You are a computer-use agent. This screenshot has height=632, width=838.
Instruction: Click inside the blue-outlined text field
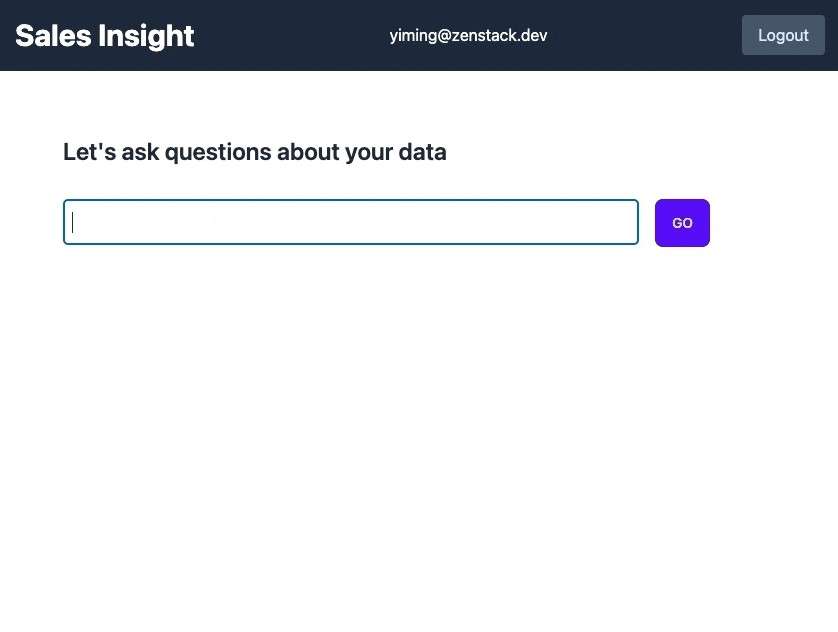pyautogui.click(x=350, y=222)
